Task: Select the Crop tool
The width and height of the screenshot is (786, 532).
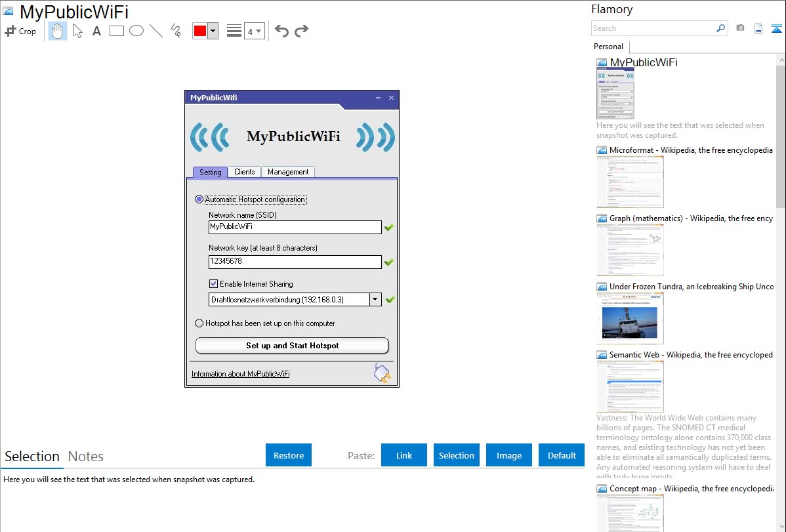Action: tap(20, 31)
